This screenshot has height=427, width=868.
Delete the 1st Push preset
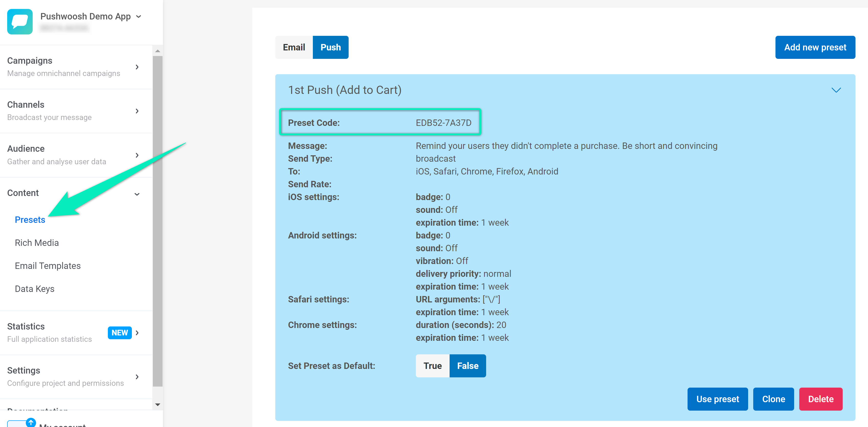click(x=821, y=399)
